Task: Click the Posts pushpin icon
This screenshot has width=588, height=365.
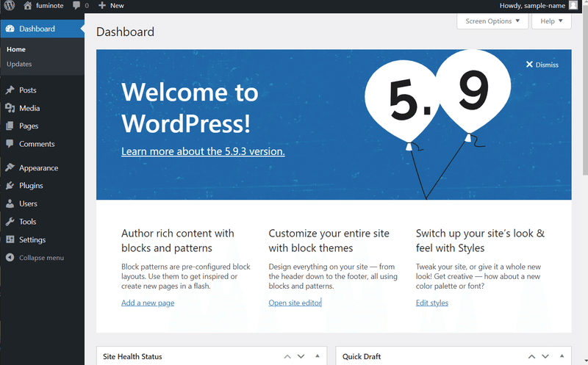Action: [x=10, y=90]
